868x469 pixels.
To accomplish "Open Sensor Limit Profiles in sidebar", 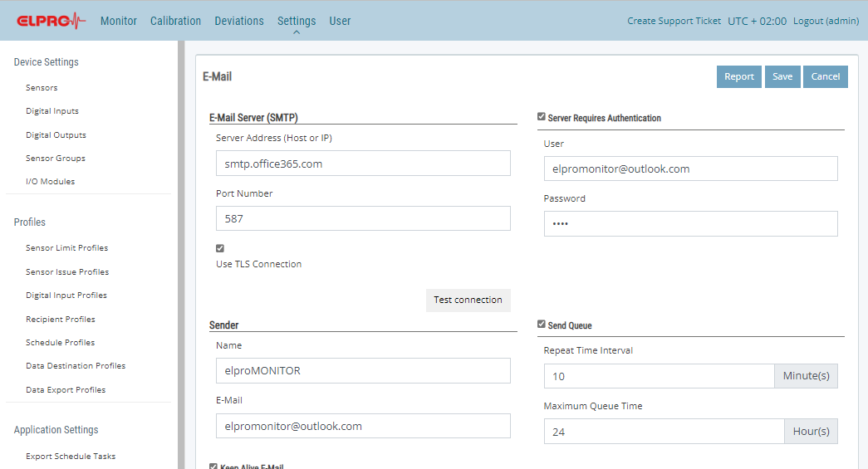I will [x=66, y=248].
